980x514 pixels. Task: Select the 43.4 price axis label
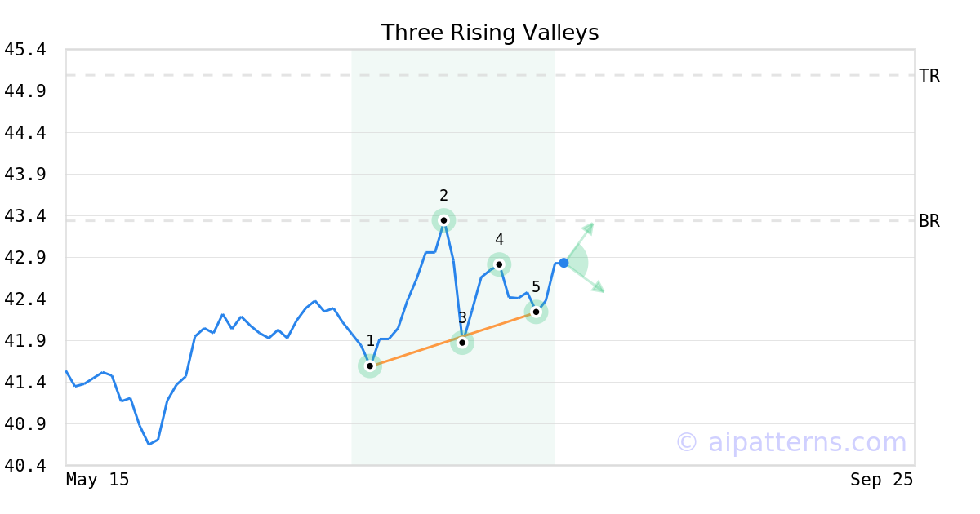(24, 216)
